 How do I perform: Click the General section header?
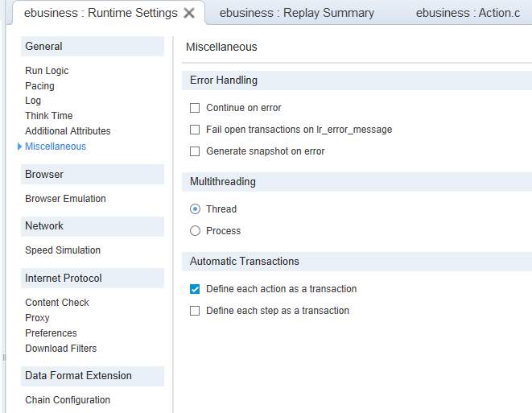(x=93, y=47)
